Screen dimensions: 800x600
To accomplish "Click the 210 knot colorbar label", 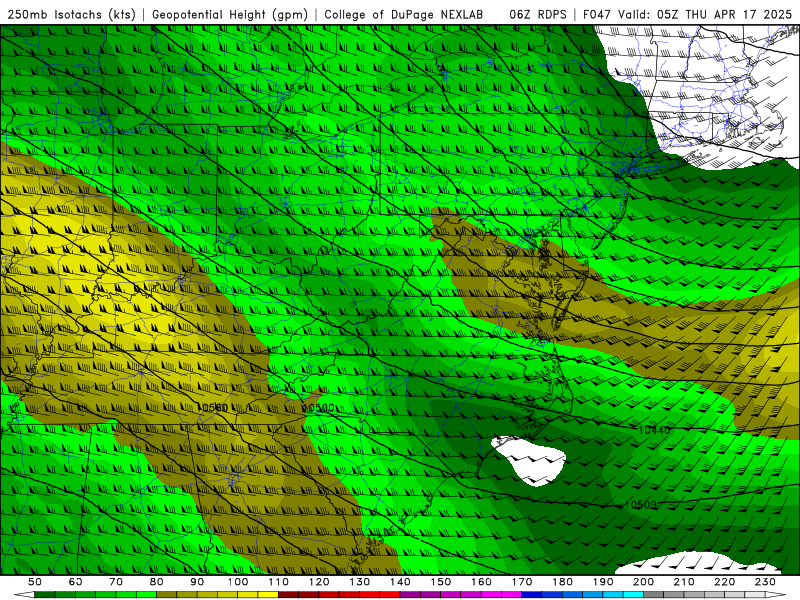I will coord(685,582).
